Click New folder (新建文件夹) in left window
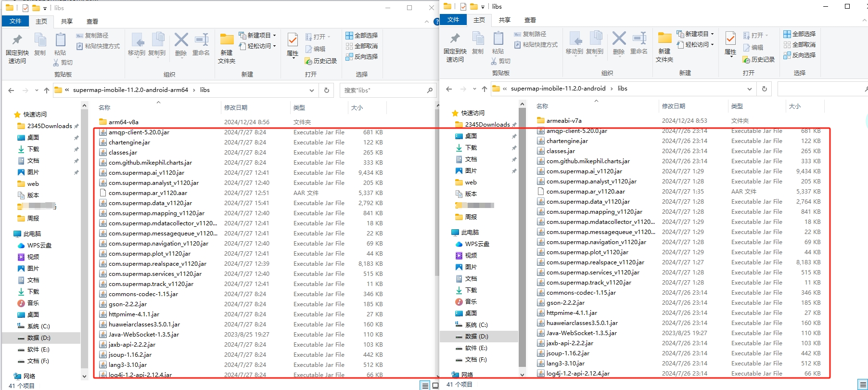Screen dimensions: 868x390 tap(227, 48)
